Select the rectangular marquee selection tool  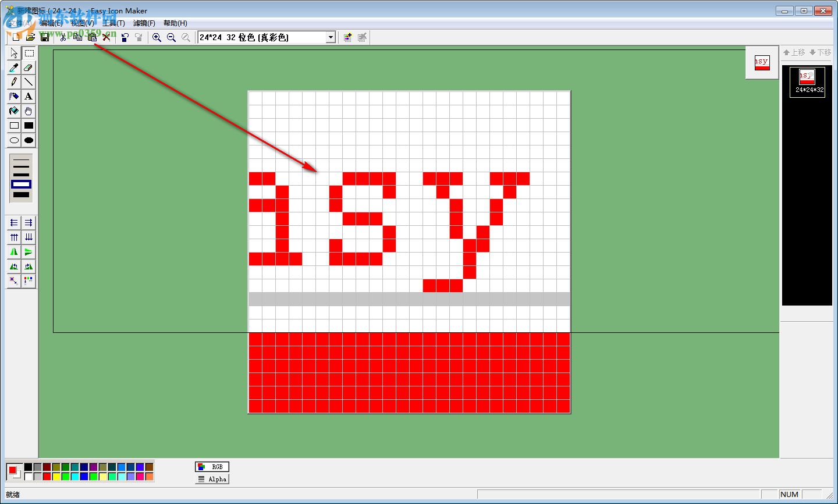tap(29, 53)
